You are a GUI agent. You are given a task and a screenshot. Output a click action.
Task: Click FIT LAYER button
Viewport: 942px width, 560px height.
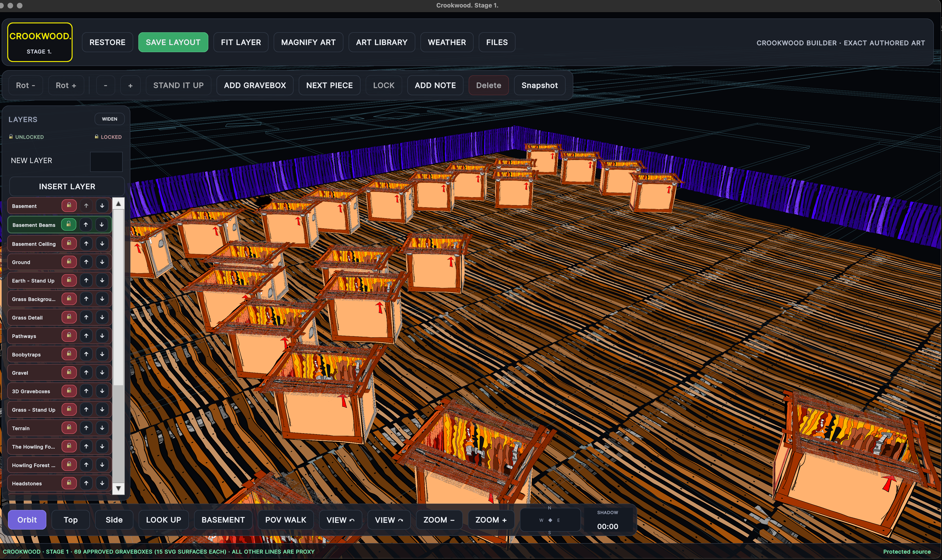(241, 42)
